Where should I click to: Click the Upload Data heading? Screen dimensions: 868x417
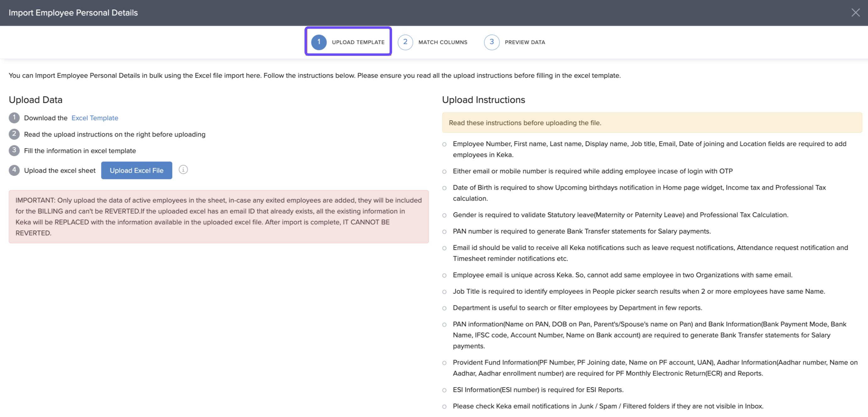tap(35, 100)
